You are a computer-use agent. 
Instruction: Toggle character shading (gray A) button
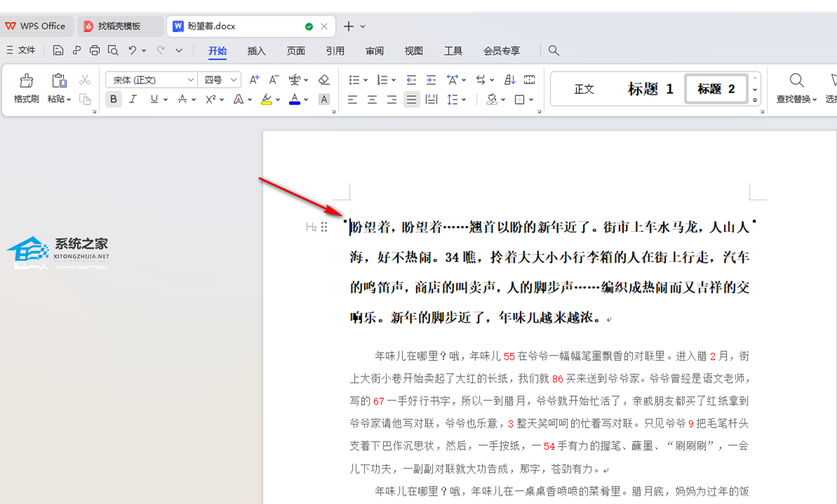[323, 100]
